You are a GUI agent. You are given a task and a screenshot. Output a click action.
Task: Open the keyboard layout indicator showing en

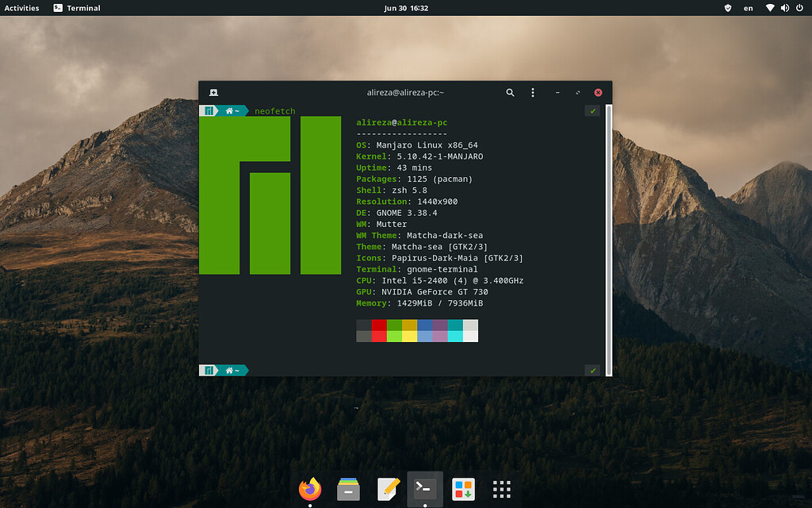[x=747, y=8]
